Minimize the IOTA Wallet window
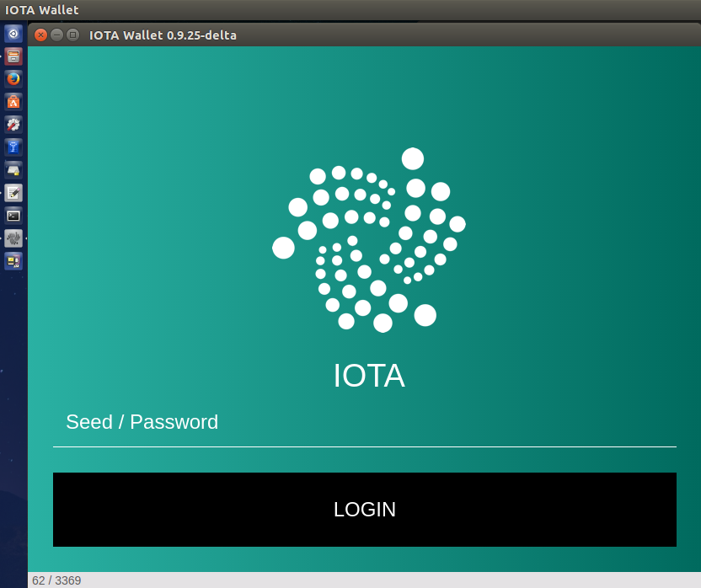 click(56, 35)
